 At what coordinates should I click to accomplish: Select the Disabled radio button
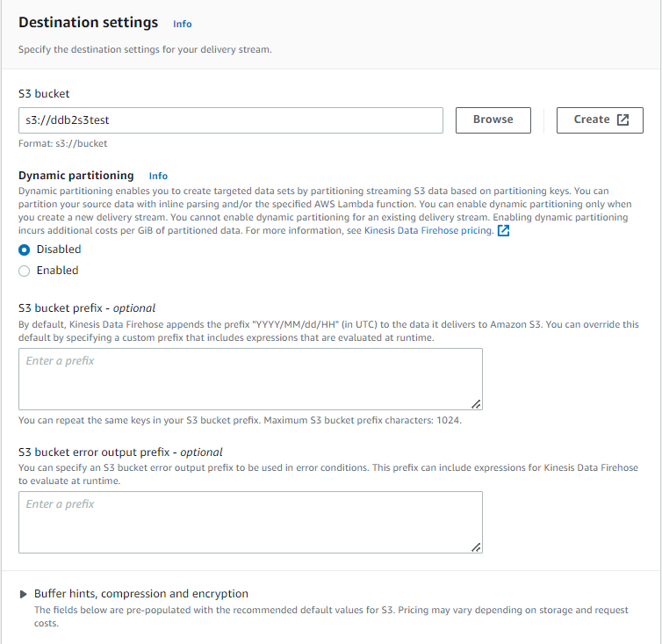[x=25, y=250]
